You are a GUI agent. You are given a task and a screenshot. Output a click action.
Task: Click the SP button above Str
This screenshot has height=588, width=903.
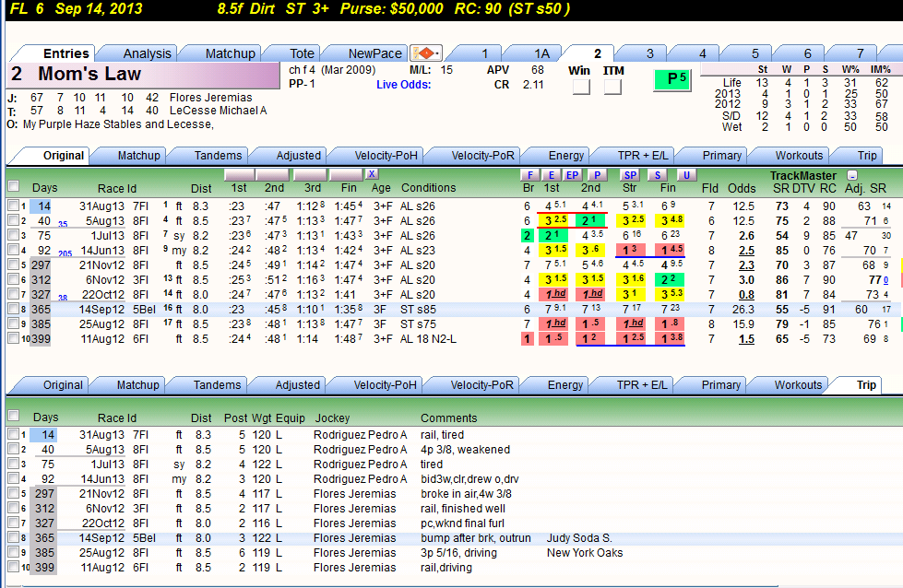(630, 175)
